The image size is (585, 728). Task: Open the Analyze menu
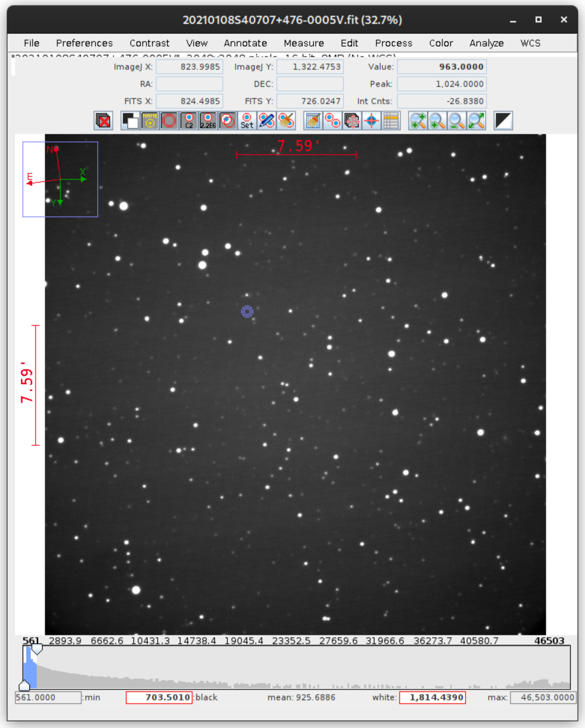click(x=486, y=43)
